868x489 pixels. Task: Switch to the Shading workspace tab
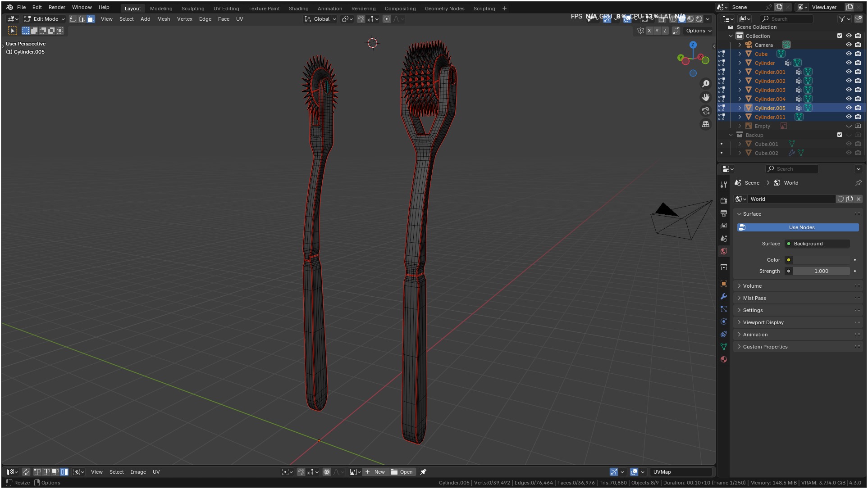298,9
